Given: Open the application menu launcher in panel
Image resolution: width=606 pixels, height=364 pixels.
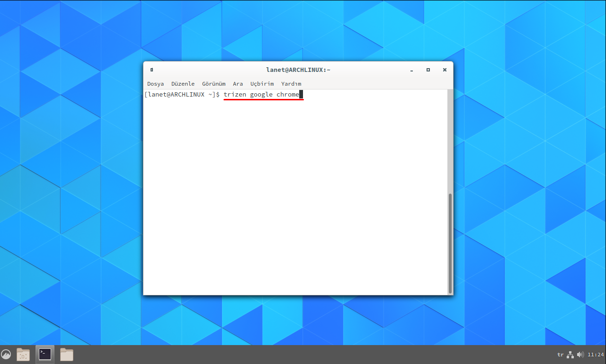Looking at the screenshot, I should (6, 354).
